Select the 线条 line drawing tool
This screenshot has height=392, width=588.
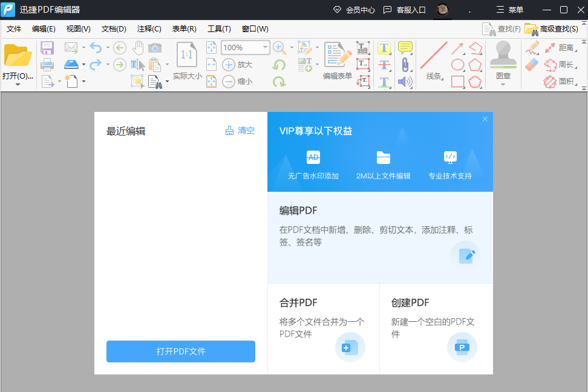[x=434, y=60]
